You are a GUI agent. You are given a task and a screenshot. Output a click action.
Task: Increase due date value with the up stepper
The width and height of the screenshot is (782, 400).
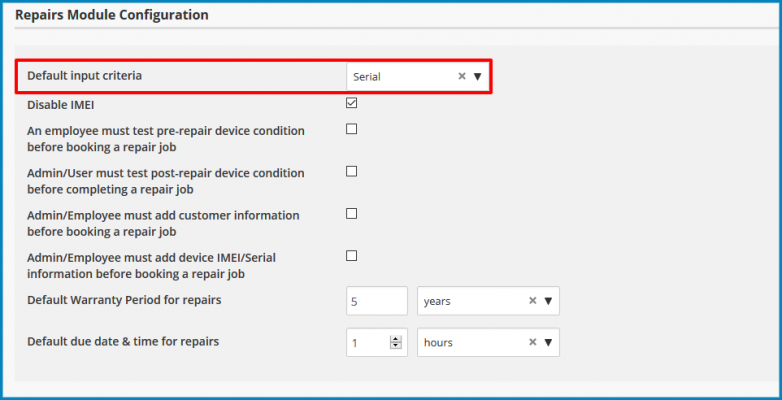396,339
